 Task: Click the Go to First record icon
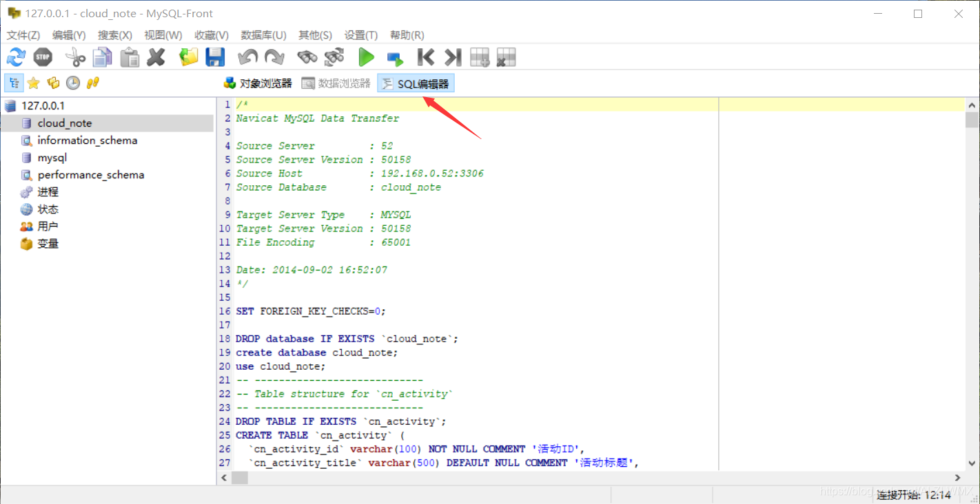click(x=425, y=57)
